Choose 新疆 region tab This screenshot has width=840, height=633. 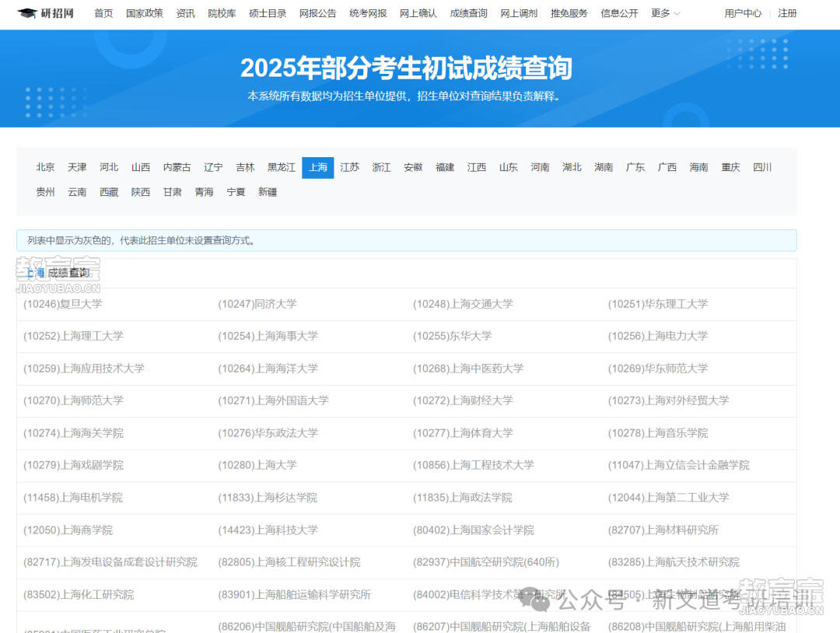tap(268, 192)
